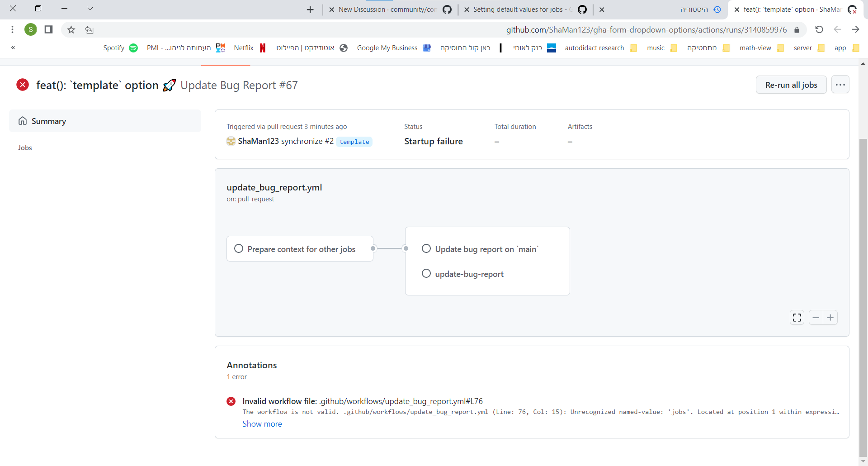Click the Re-run all jobs button
The width and height of the screenshot is (868, 466).
[x=791, y=85]
